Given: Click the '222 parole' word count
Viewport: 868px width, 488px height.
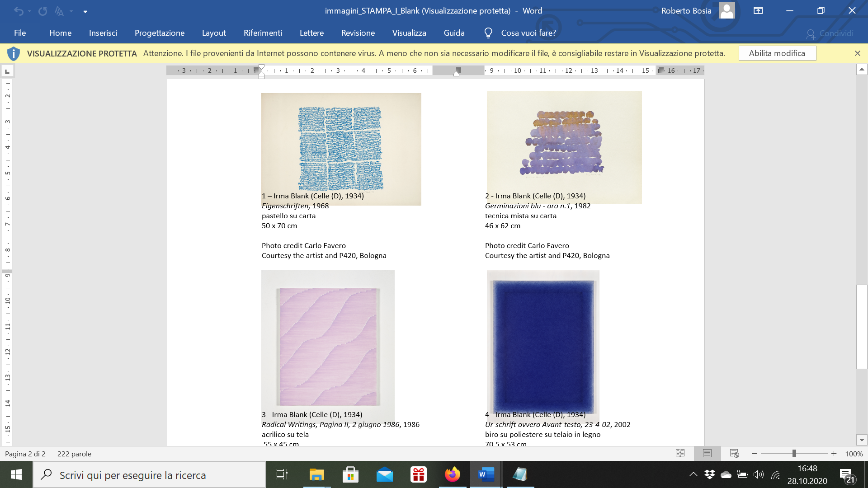Looking at the screenshot, I should tap(74, 454).
